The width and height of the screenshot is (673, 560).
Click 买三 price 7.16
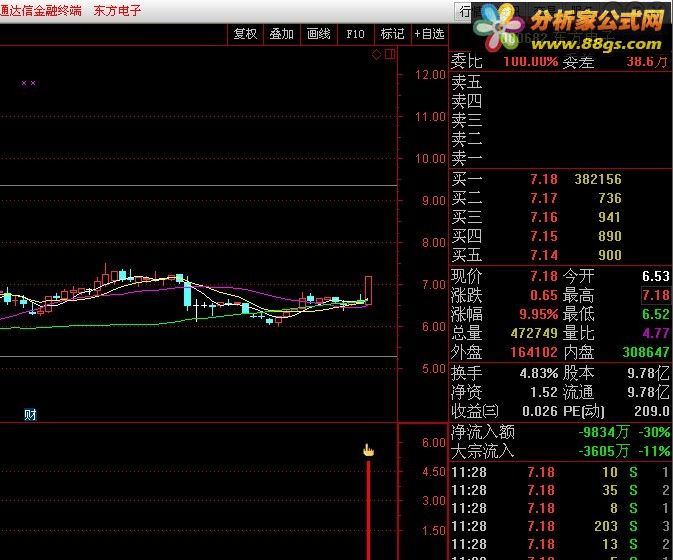coord(543,217)
